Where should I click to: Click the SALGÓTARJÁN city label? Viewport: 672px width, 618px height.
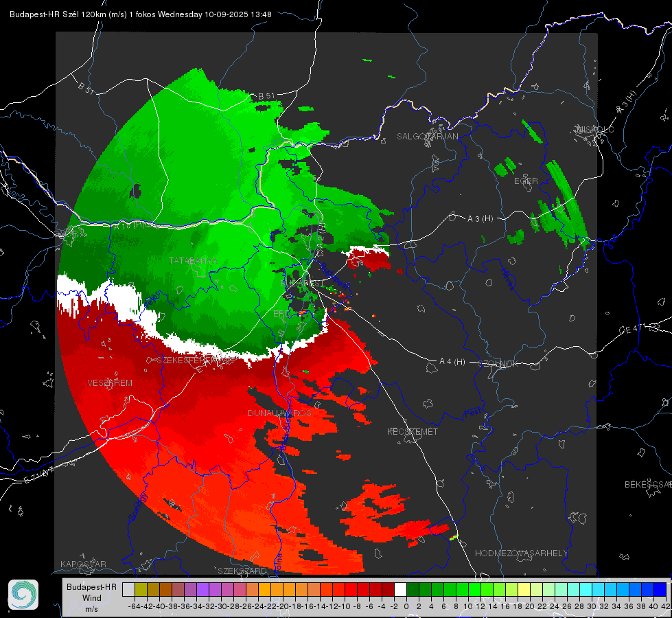point(427,137)
